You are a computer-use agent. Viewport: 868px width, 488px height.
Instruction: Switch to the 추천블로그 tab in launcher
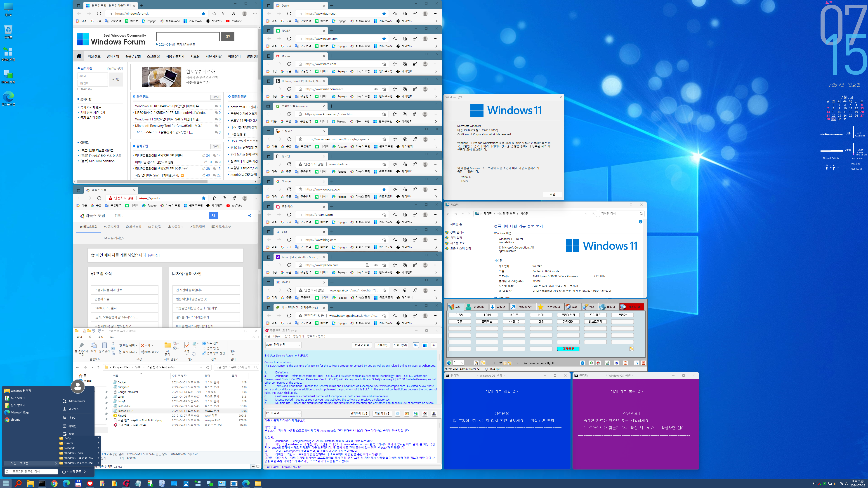coord(550,307)
